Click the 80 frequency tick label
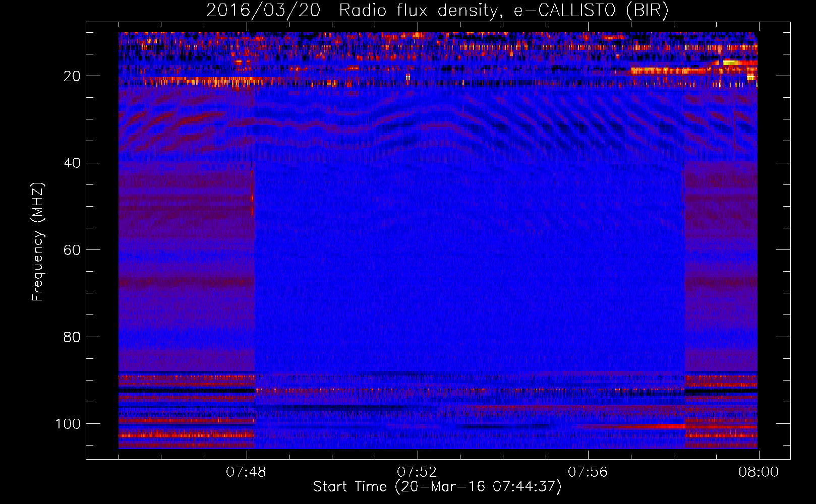Screen dimensions: 816x504 (x=72, y=337)
